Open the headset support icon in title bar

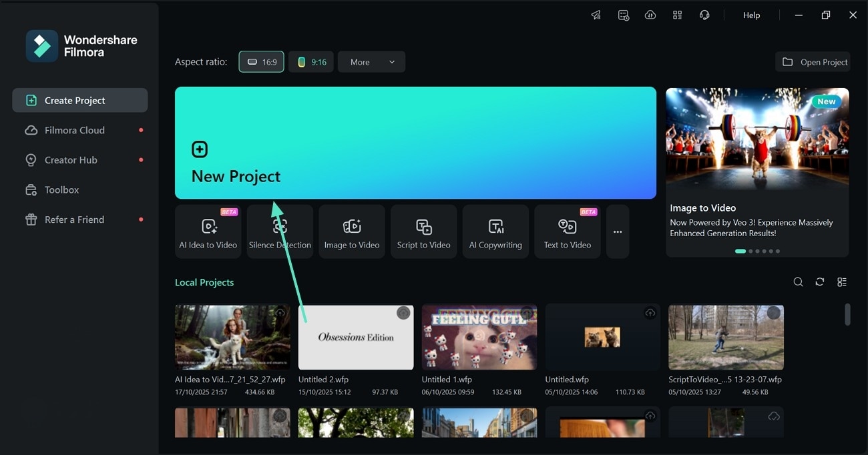[x=704, y=15]
